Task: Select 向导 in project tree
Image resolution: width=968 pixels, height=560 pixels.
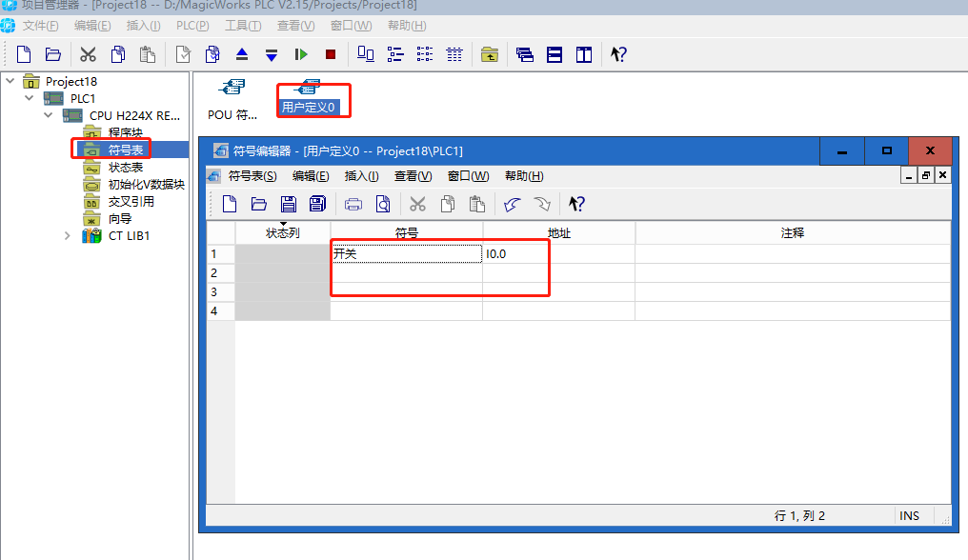Action: (x=120, y=218)
